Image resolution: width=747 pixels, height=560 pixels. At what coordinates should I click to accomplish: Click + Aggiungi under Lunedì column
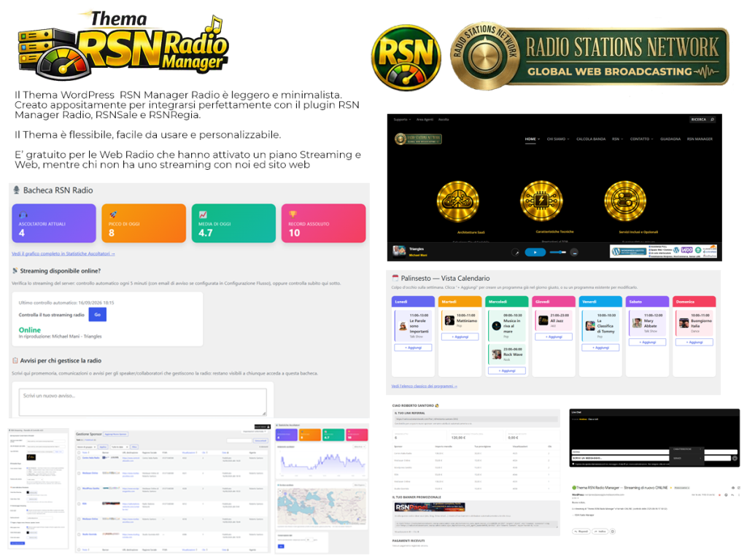coord(413,348)
